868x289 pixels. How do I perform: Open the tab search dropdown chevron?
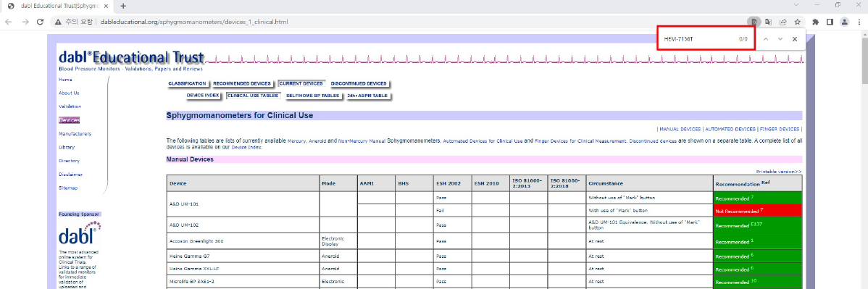pyautogui.click(x=796, y=5)
